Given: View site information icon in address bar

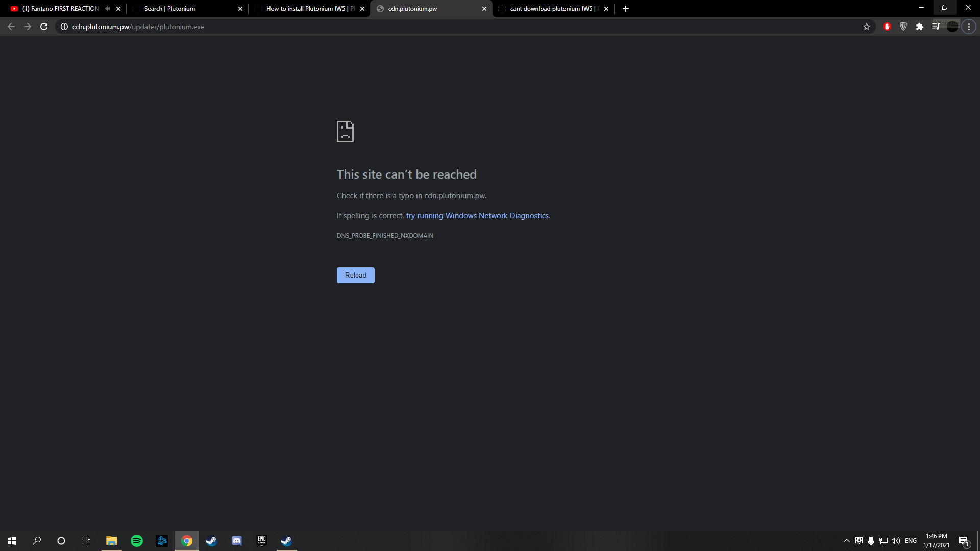Looking at the screenshot, I should pos(64,27).
